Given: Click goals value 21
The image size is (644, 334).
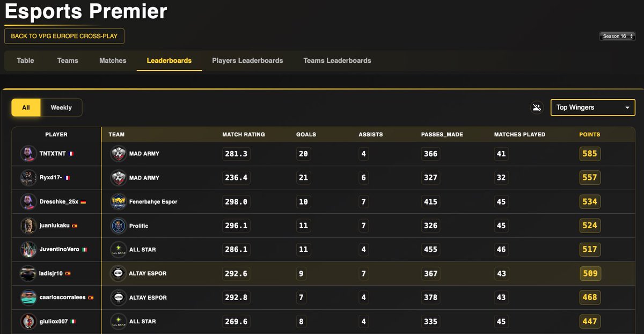Looking at the screenshot, I should [x=303, y=178].
